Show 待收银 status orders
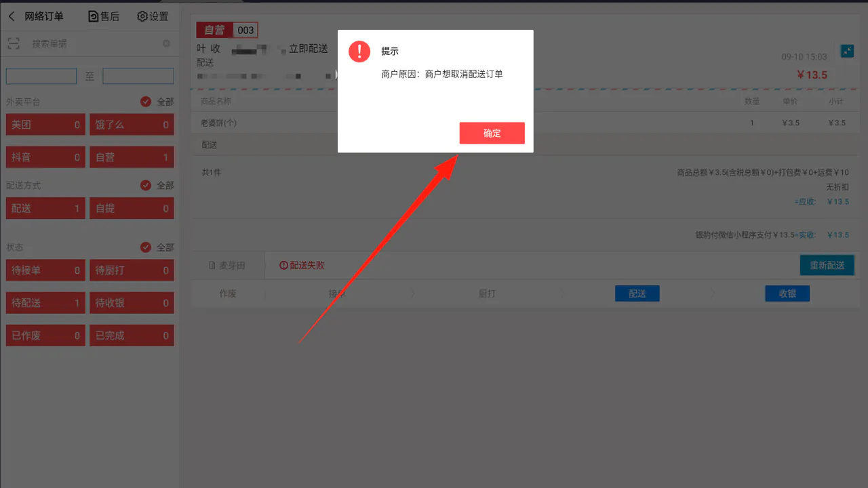The image size is (868, 488). (132, 303)
